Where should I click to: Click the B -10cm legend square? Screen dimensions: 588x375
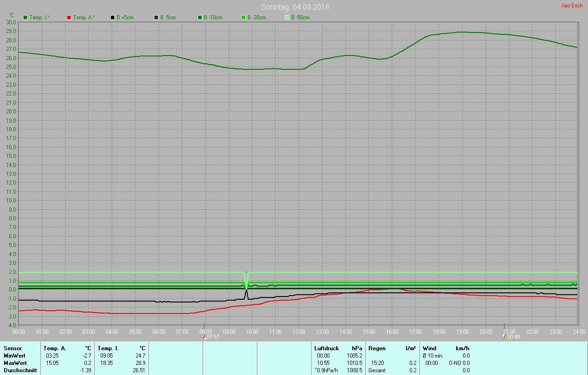pos(200,17)
